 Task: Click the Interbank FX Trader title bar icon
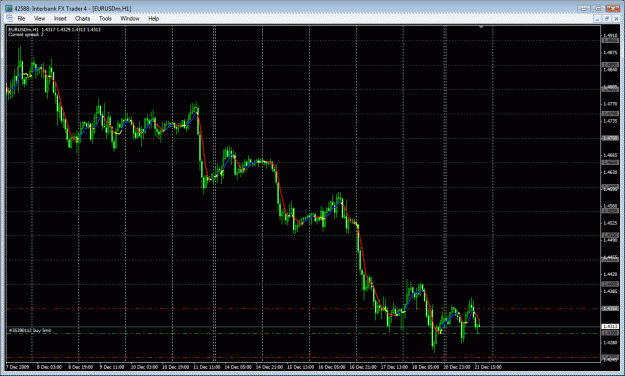(9, 8)
